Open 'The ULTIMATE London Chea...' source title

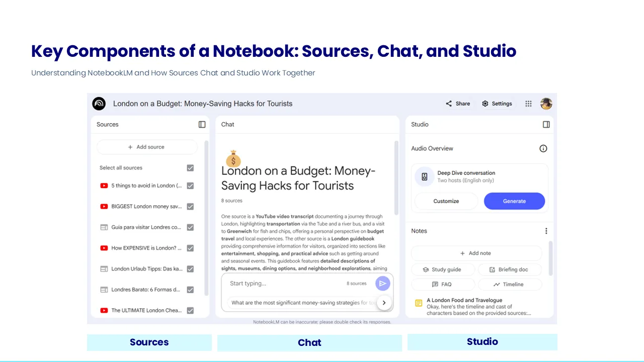coord(146,310)
